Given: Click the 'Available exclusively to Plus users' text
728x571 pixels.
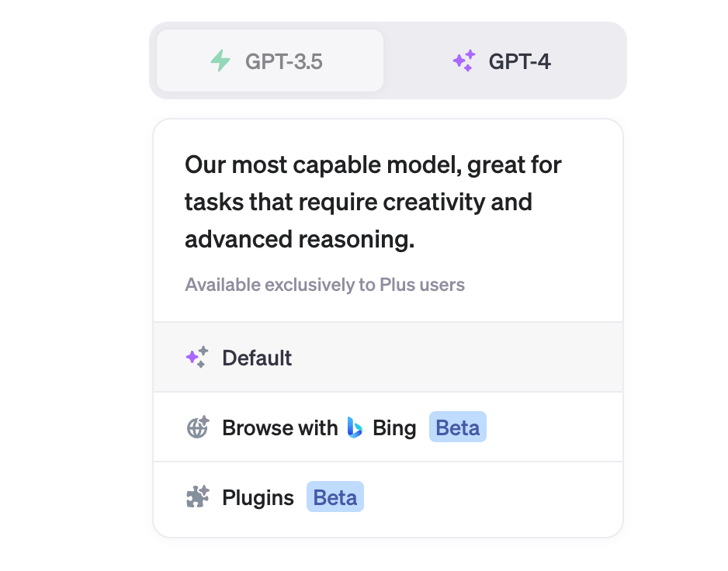Looking at the screenshot, I should [324, 285].
